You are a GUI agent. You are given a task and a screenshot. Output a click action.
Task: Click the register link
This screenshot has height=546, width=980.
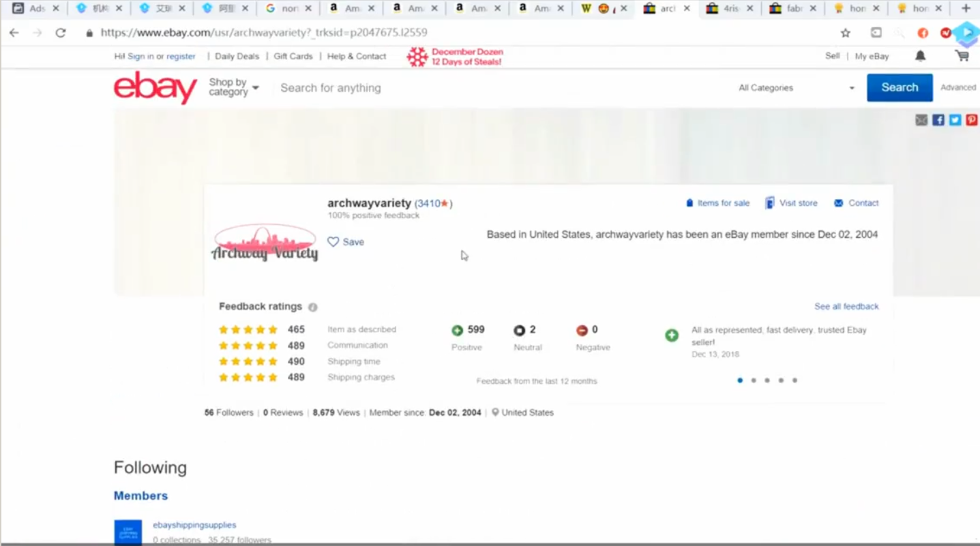click(x=181, y=57)
